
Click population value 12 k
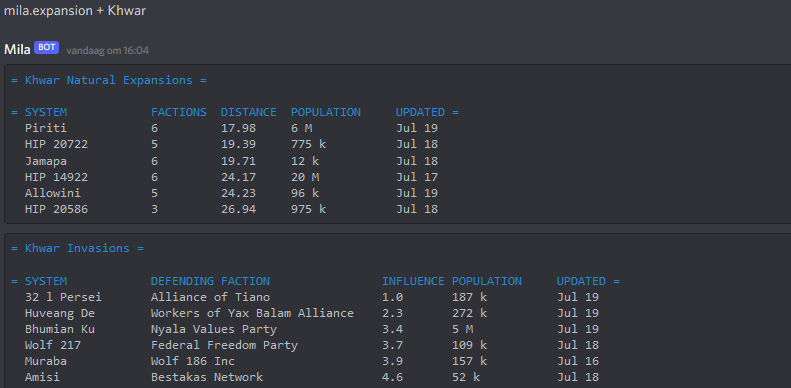point(305,161)
